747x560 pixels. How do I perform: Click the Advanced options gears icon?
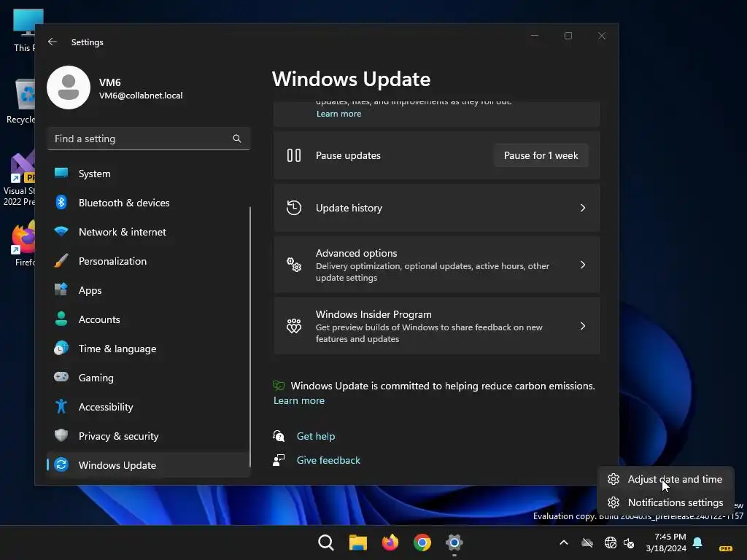[294, 265]
